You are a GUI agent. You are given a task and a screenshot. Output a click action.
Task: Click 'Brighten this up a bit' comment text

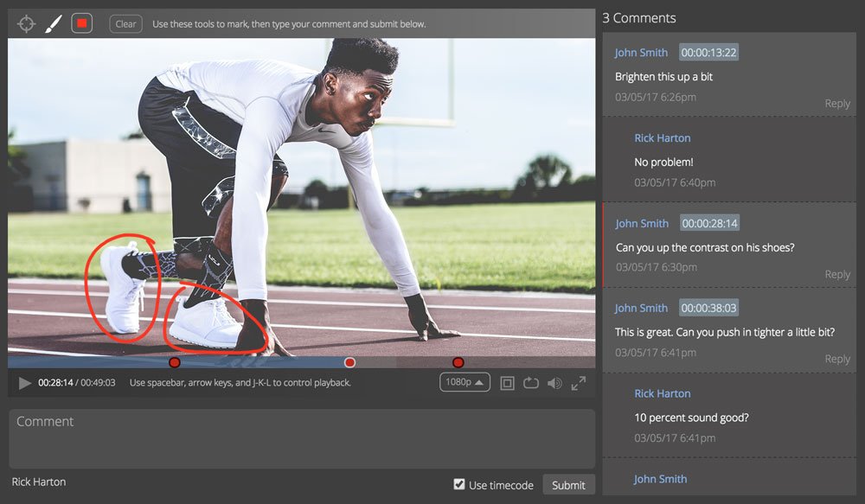point(663,77)
